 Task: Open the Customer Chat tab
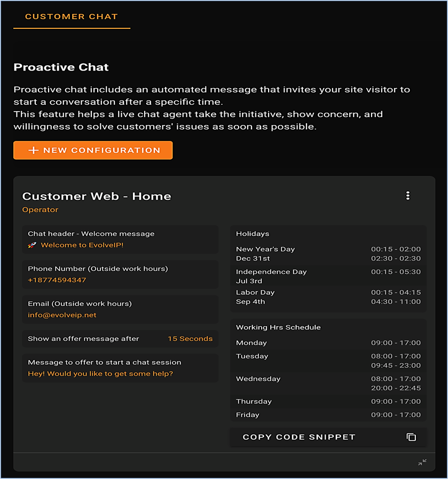[x=72, y=17]
